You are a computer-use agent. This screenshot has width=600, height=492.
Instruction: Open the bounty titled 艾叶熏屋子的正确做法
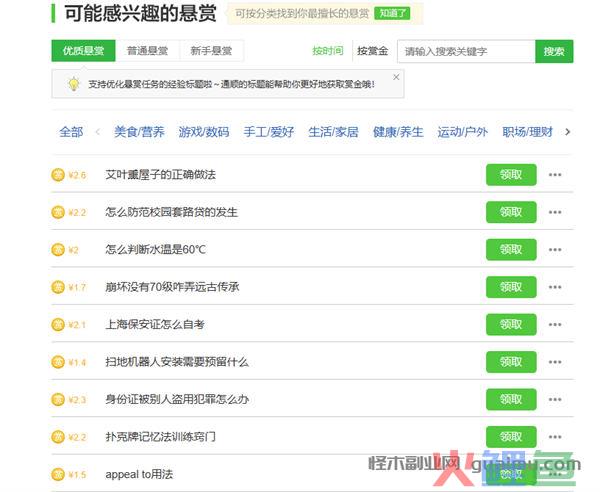click(161, 175)
